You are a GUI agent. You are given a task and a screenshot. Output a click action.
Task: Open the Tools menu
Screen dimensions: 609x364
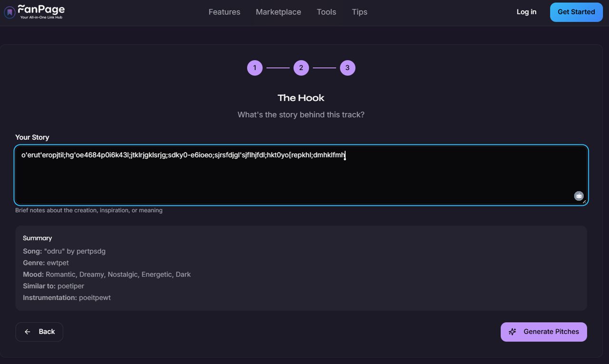coord(326,12)
